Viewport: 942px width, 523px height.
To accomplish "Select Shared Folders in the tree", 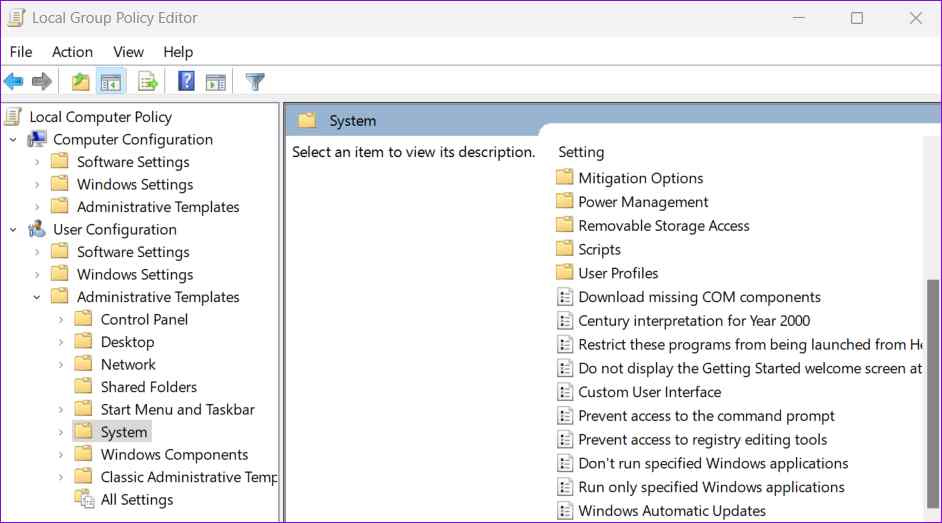I will tap(148, 387).
